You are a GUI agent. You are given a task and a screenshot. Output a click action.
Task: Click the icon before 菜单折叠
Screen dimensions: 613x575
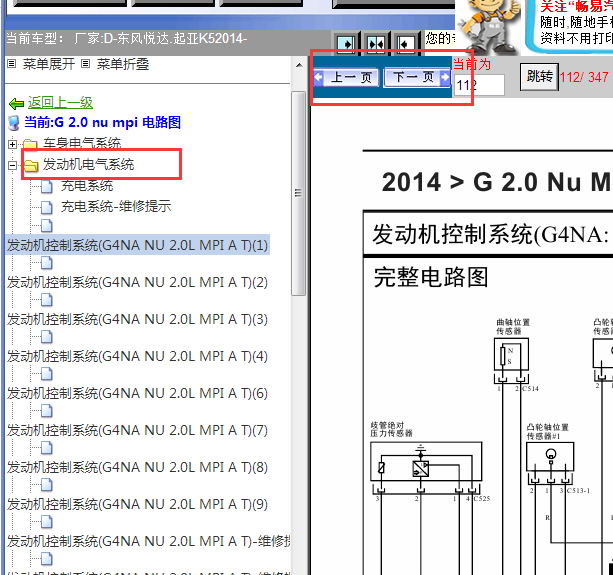pyautogui.click(x=86, y=63)
